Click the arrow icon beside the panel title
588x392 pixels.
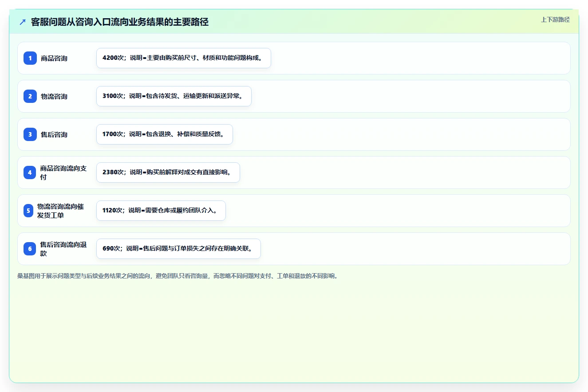(x=23, y=22)
